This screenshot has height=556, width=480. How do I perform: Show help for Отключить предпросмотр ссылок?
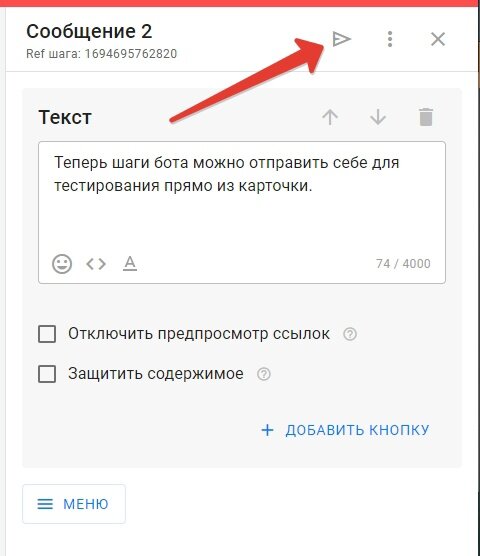tap(350, 334)
